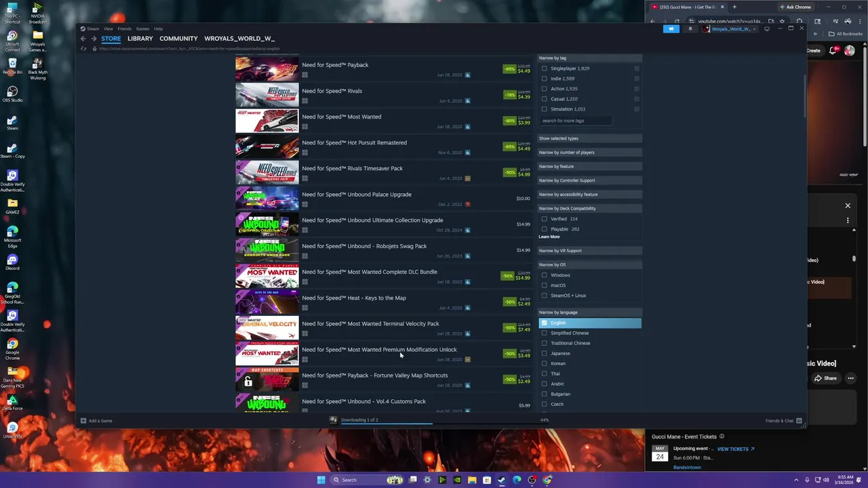Click Share button on YouTube
The width and height of the screenshot is (868, 488).
click(x=826, y=378)
